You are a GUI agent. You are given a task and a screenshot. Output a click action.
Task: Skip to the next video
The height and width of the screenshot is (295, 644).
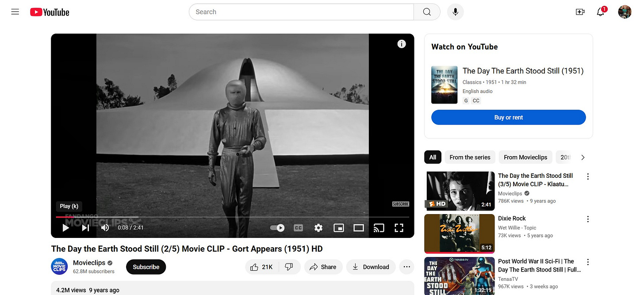85,228
